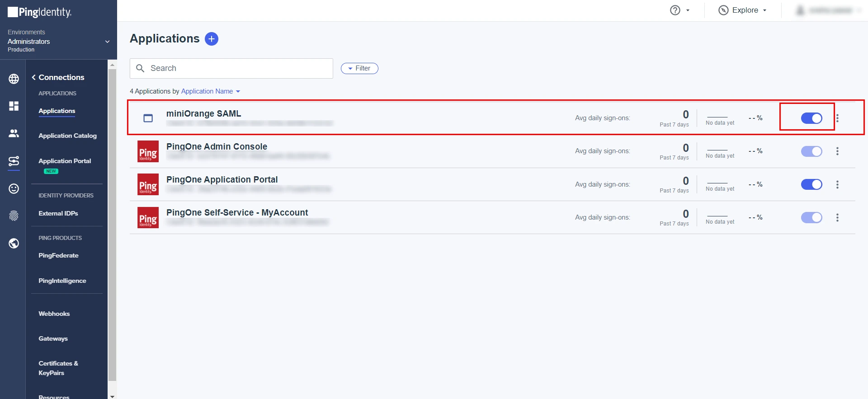Click miniOrange SAML 'Avg daily sign-ons:' label
Image resolution: width=868 pixels, height=399 pixels.
(603, 118)
